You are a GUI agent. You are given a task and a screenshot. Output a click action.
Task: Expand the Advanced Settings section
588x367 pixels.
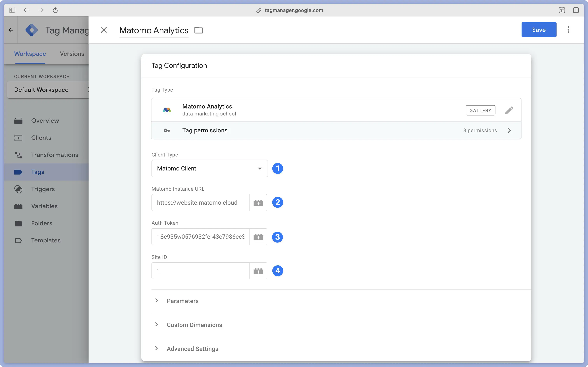[341, 349]
